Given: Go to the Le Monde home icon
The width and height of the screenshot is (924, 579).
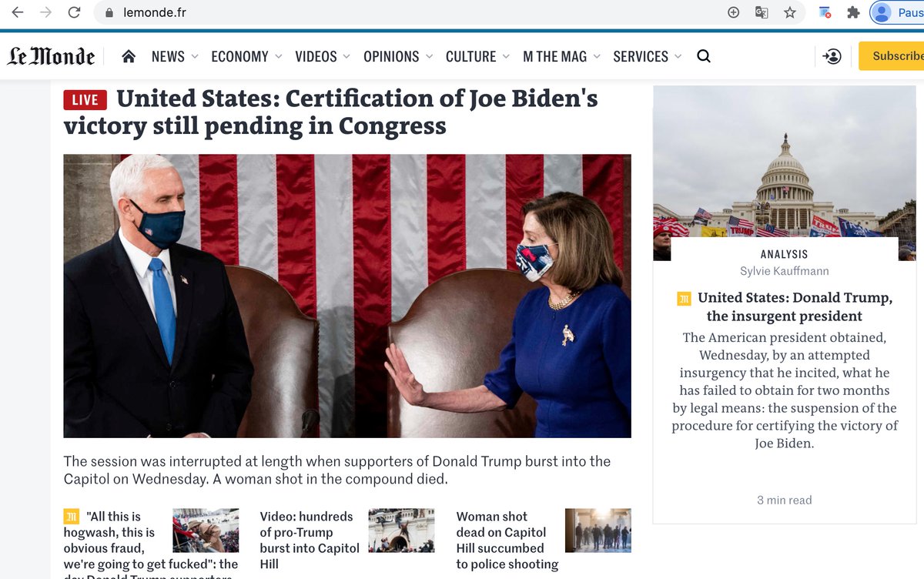Looking at the screenshot, I should 129,56.
